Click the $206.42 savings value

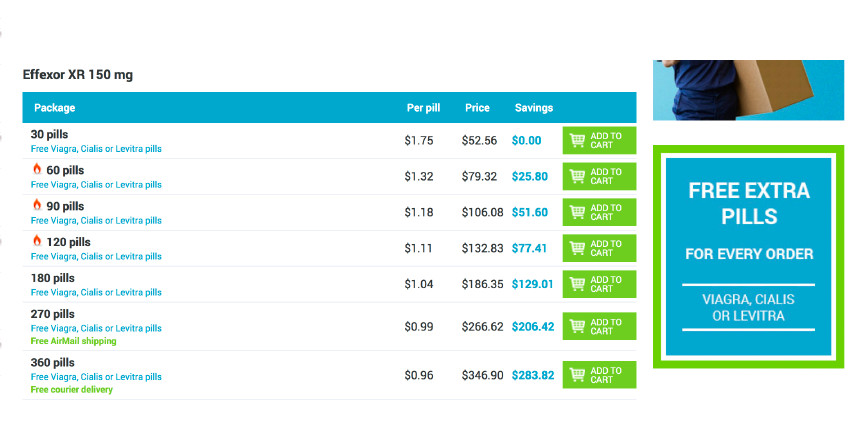533,327
